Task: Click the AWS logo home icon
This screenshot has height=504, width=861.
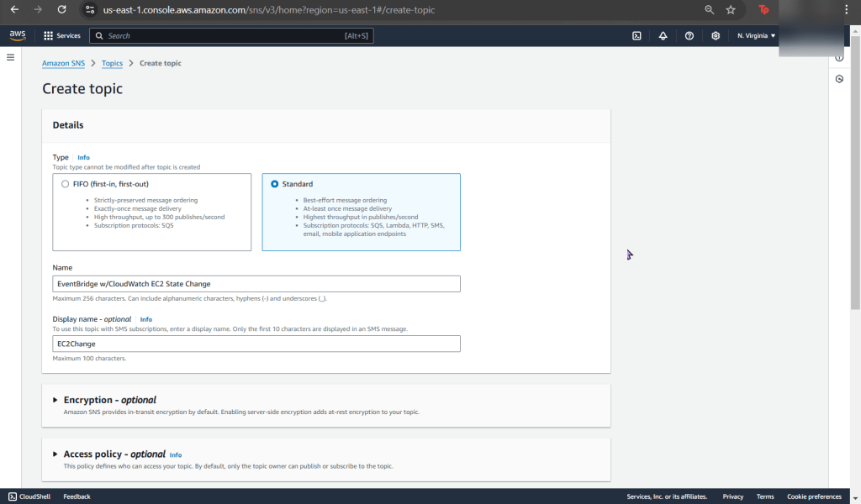Action: 17,35
